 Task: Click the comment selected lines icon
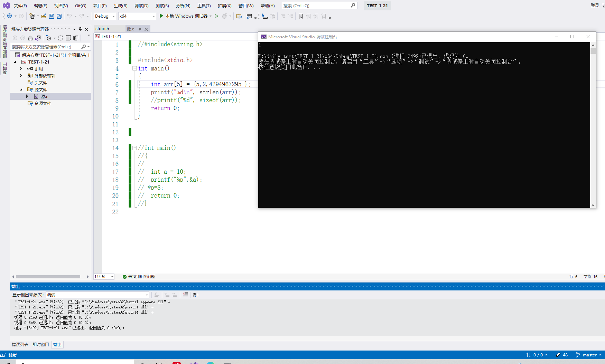tap(283, 16)
